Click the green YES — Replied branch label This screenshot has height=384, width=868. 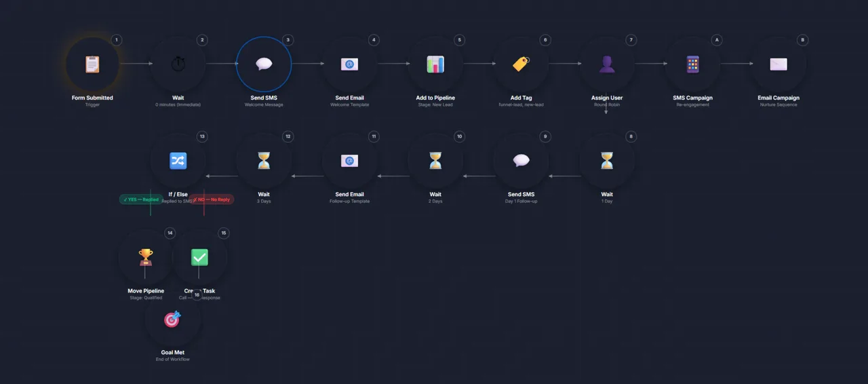(x=141, y=199)
